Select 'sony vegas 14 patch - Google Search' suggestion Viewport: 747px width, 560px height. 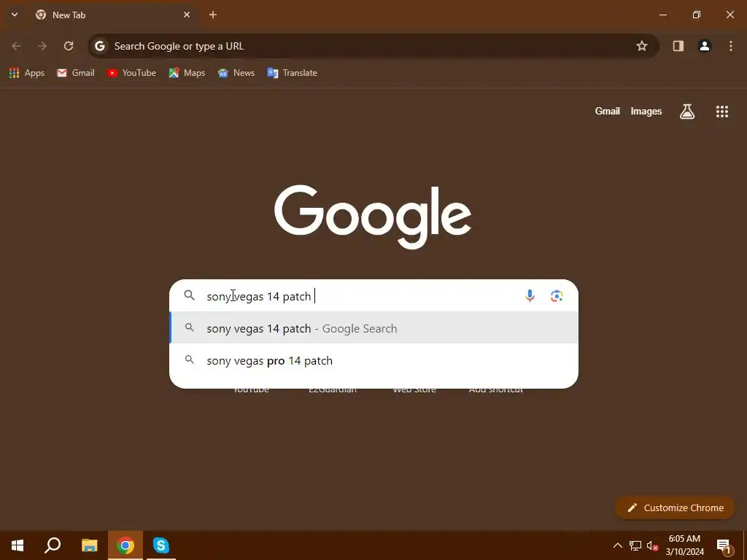pos(374,329)
